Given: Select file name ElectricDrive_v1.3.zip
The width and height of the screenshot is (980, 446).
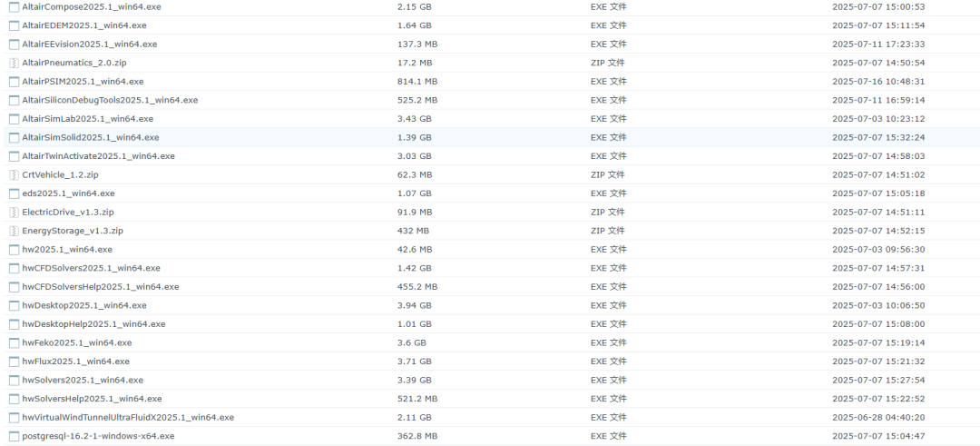Looking at the screenshot, I should (x=68, y=212).
